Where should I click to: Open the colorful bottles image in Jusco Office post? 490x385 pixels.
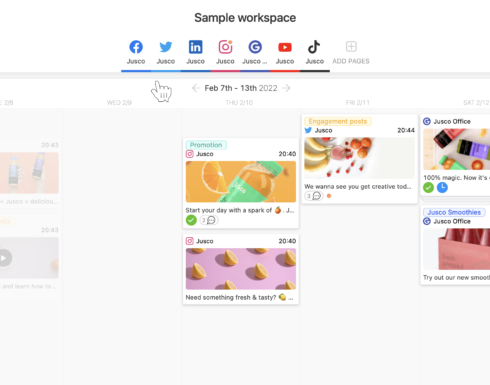456,149
